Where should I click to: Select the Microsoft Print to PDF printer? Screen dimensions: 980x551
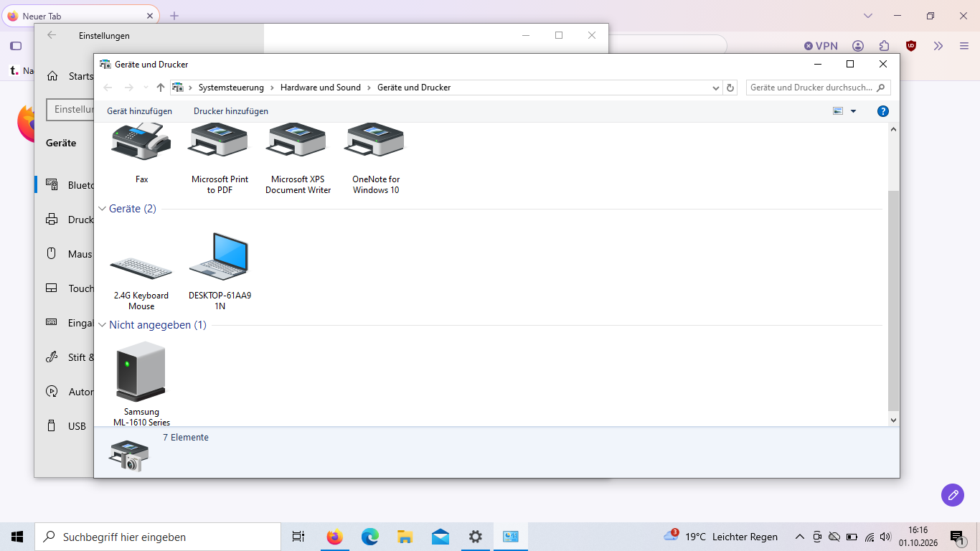pyautogui.click(x=220, y=159)
